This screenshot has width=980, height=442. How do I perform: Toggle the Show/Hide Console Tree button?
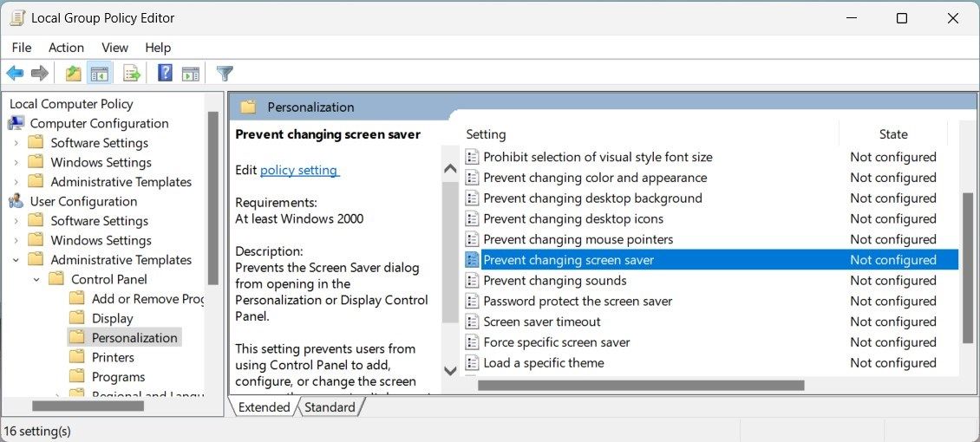(100, 74)
